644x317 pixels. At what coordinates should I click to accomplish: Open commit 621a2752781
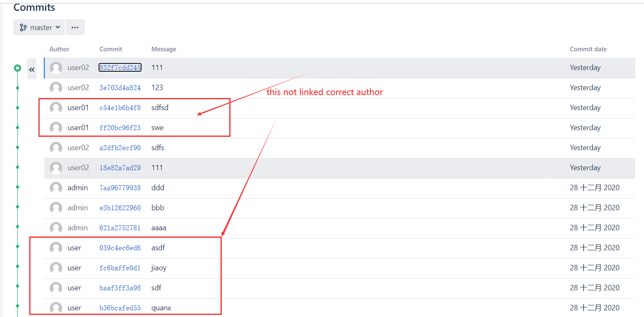(x=120, y=228)
